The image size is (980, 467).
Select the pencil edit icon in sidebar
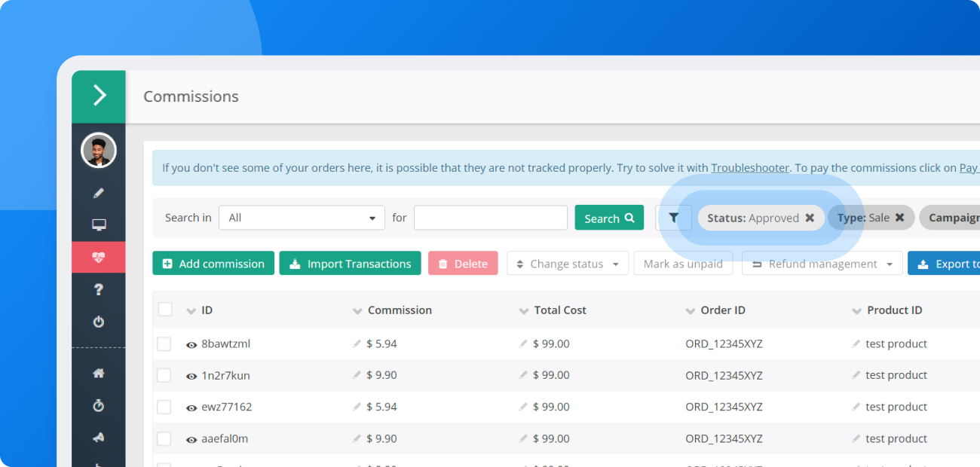(x=98, y=192)
